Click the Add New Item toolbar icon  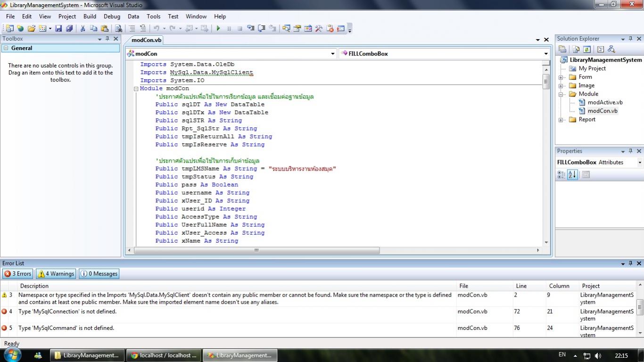42,28
